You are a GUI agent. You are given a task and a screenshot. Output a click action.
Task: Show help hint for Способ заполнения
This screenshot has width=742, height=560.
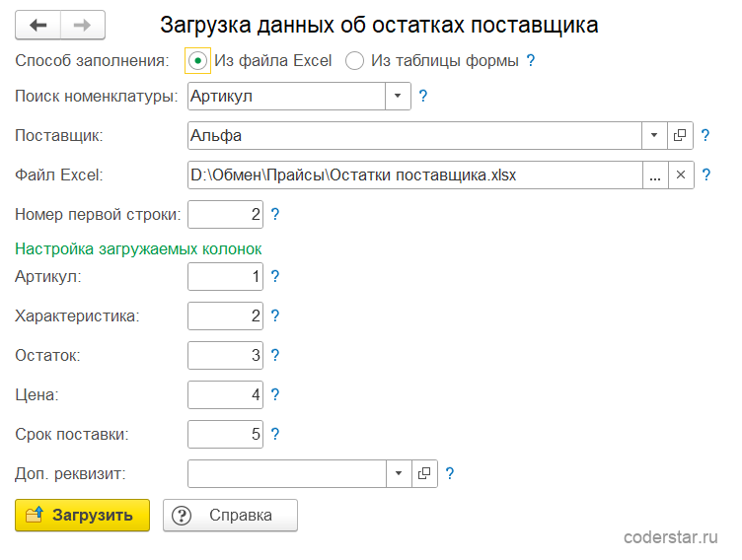[x=531, y=60]
